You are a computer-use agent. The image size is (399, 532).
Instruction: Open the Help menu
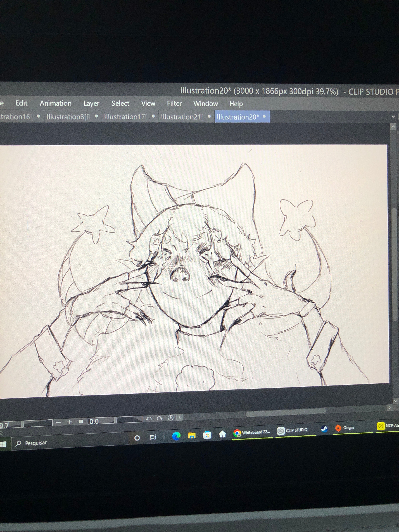(x=236, y=104)
